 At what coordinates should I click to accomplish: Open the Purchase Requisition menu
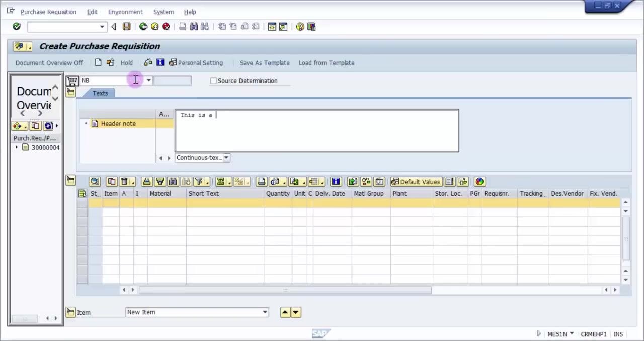(x=48, y=12)
